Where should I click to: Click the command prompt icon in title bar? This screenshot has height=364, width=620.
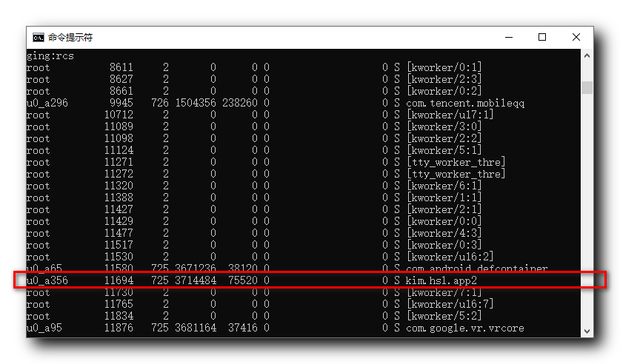pyautogui.click(x=39, y=38)
